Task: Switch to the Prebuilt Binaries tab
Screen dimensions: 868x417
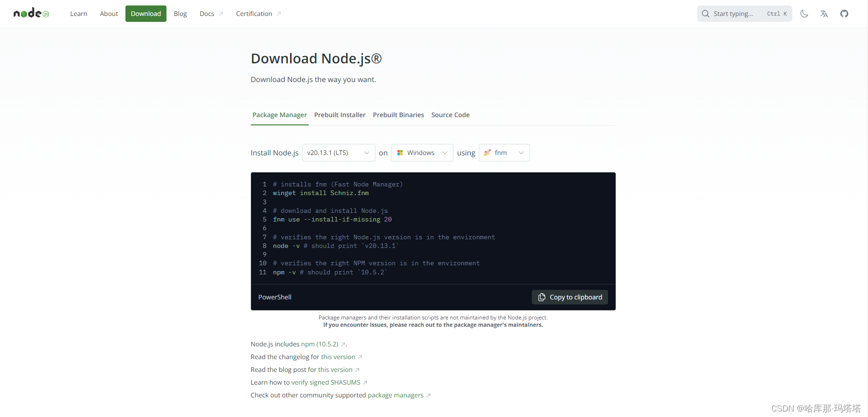Action: [398, 115]
